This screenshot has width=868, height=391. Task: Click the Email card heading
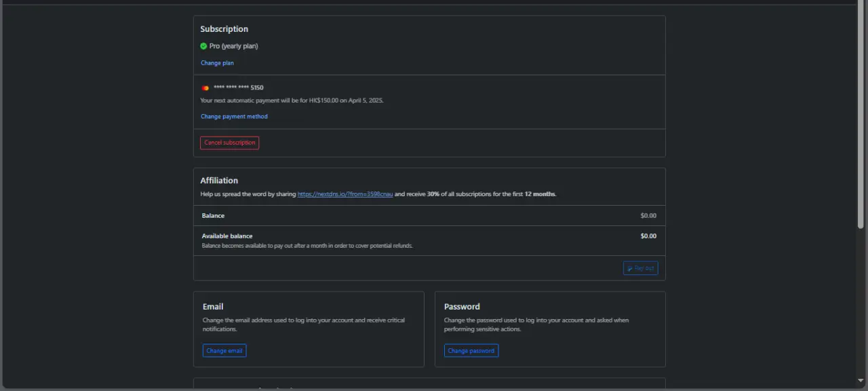coord(213,307)
